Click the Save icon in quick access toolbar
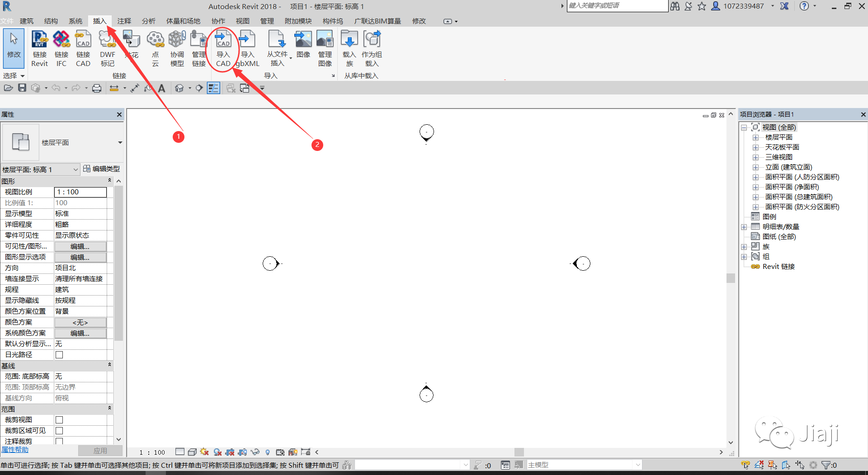 (22, 88)
